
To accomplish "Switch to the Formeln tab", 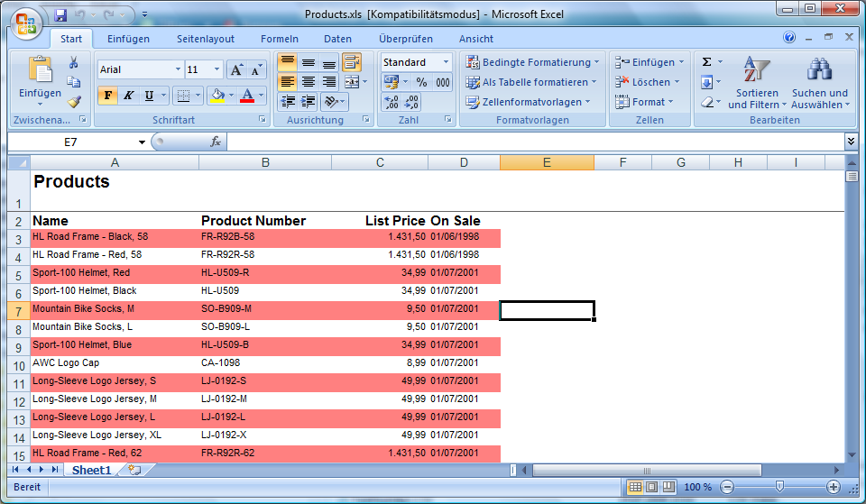I will (x=280, y=39).
